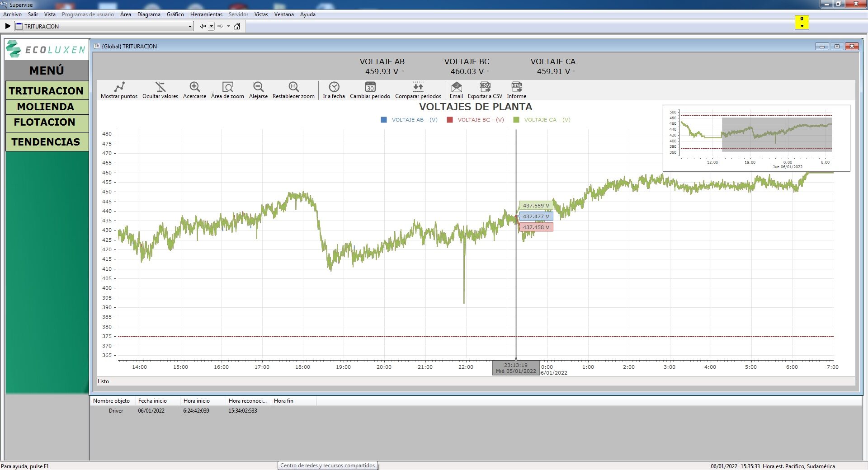This screenshot has height=470, width=868.
Task: Open the Archivo menu
Action: [12, 14]
